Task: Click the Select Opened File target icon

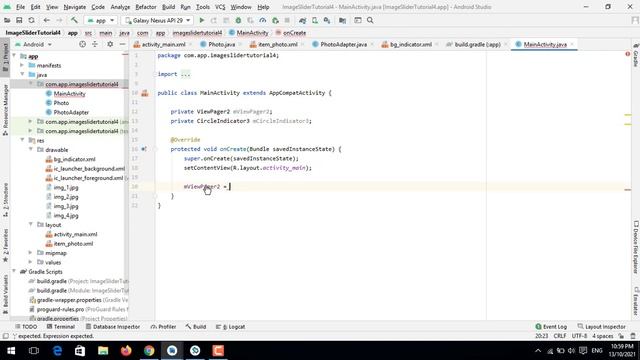Action: point(82,44)
